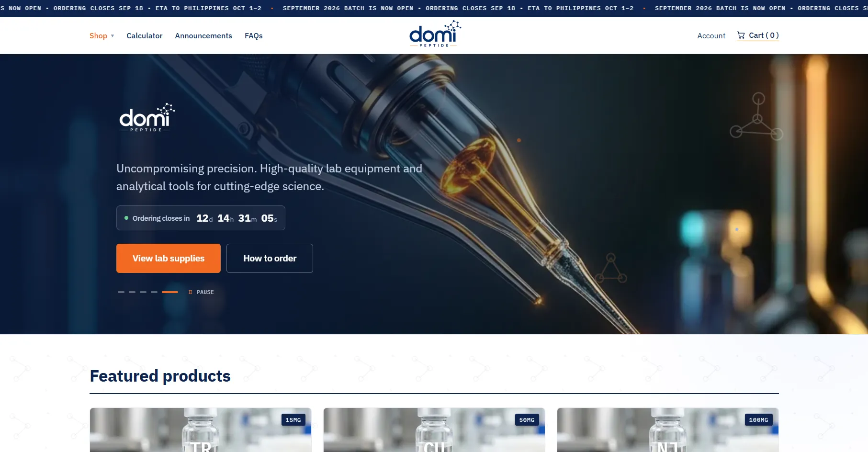Viewport: 868px width, 452px height.
Task: Select the first slide indicator dash
Action: tap(121, 292)
